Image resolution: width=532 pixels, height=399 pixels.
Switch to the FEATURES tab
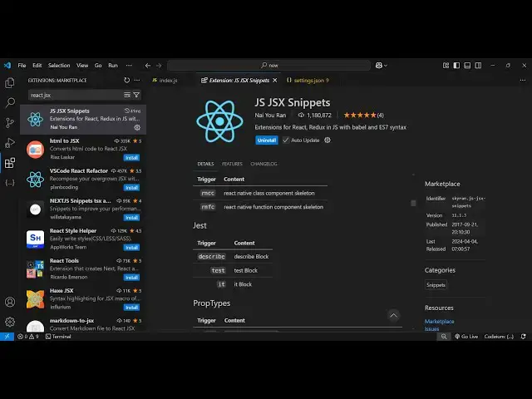(x=232, y=164)
